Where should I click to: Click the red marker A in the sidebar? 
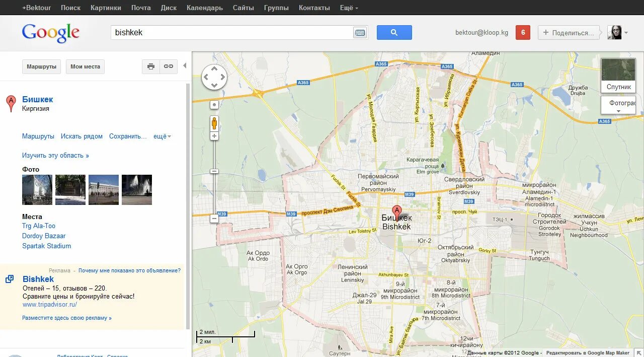pyautogui.click(x=11, y=103)
